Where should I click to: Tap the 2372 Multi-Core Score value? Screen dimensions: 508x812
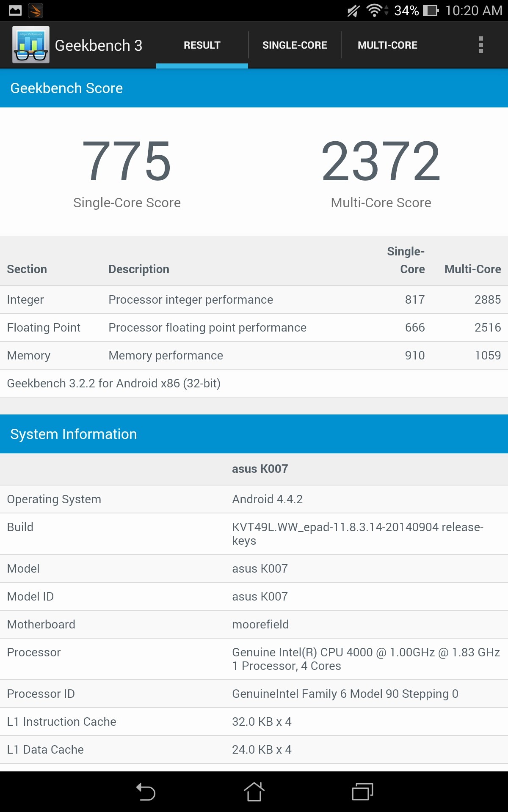(x=381, y=161)
